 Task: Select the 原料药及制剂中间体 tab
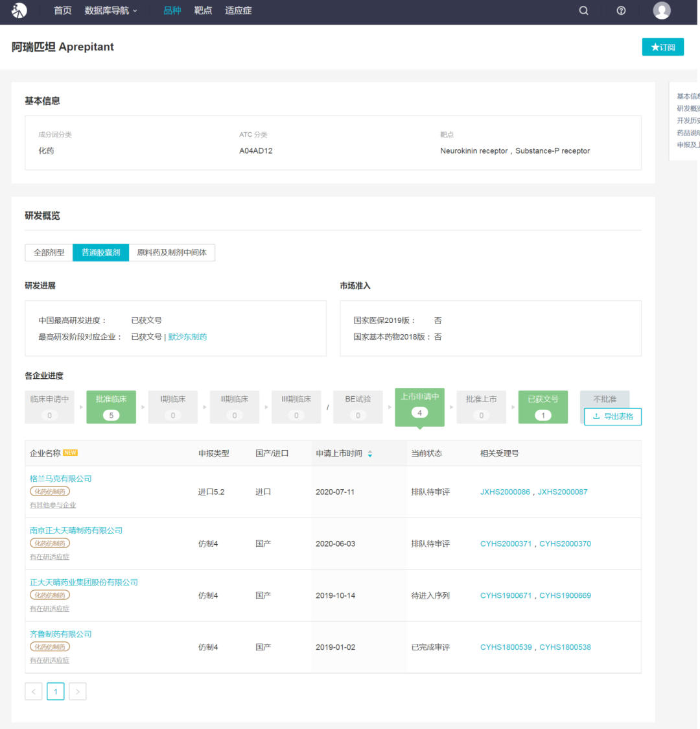pos(172,252)
